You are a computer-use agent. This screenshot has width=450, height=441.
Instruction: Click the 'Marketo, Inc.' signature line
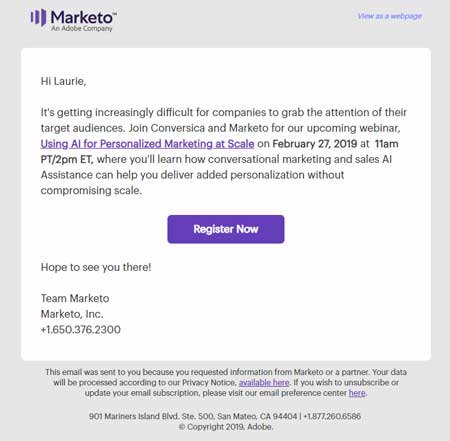click(72, 314)
